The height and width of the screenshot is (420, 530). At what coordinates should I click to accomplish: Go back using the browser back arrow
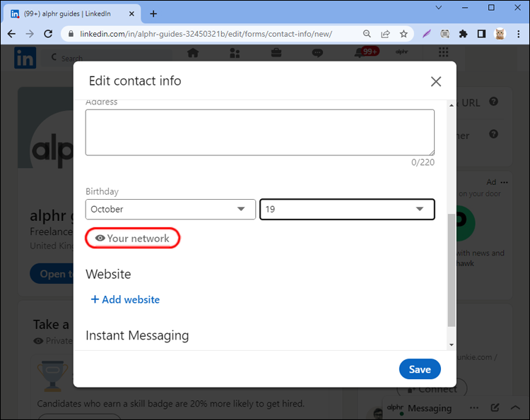[x=11, y=34]
